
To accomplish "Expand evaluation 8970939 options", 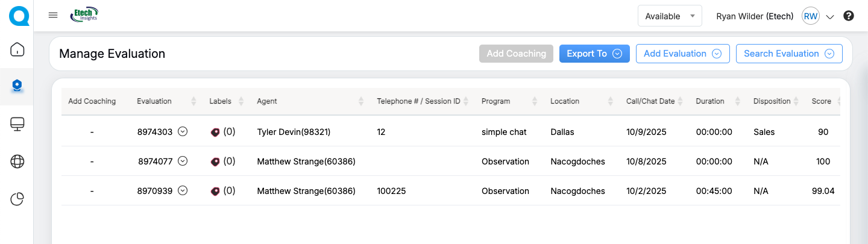I will [183, 190].
